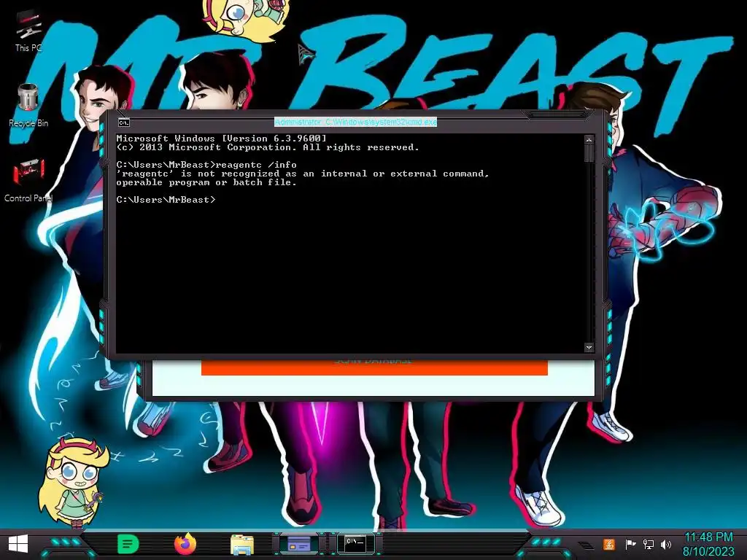
Task: Open File Explorer from the taskbar
Action: click(x=242, y=545)
